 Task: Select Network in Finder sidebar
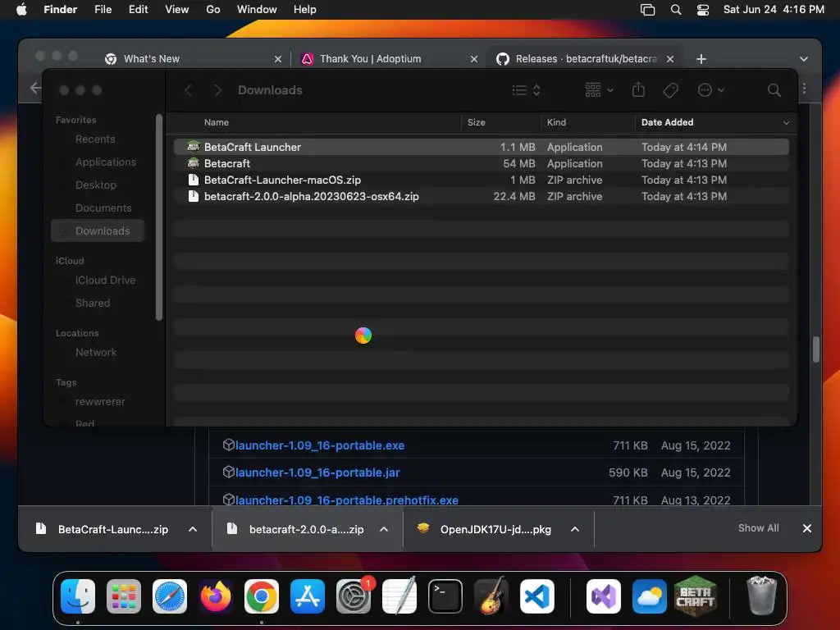(96, 353)
